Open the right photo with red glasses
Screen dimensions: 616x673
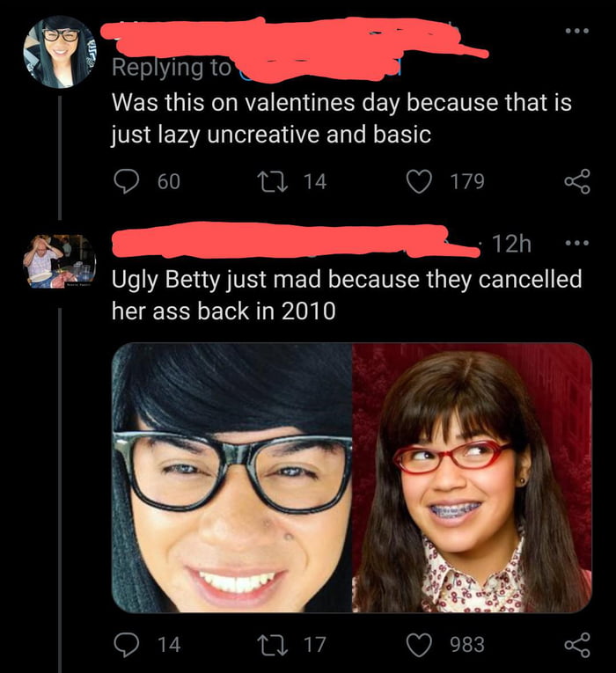click(472, 478)
